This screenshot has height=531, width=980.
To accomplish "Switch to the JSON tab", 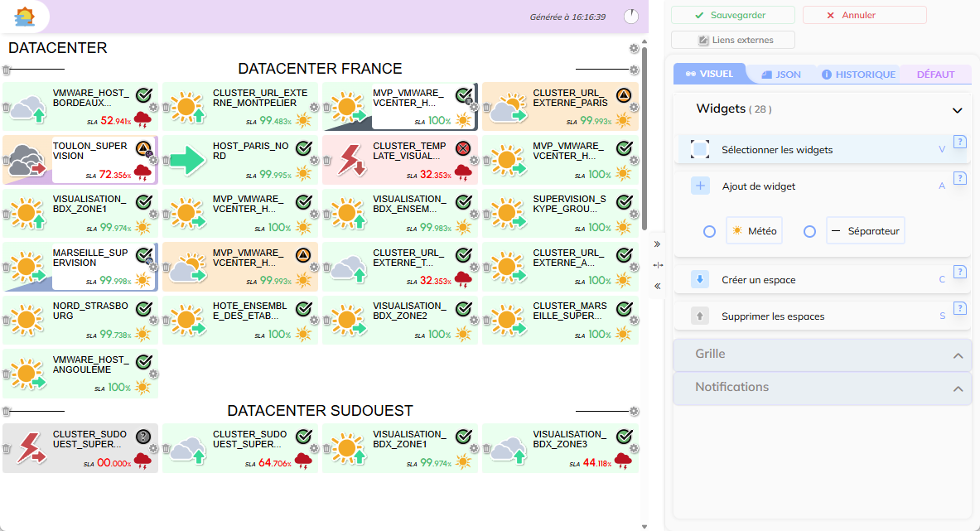I will (x=781, y=75).
